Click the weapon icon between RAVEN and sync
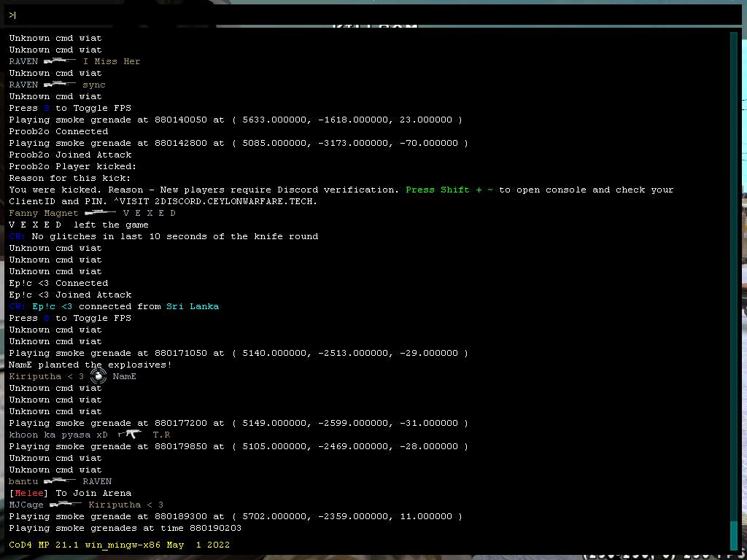 point(60,85)
